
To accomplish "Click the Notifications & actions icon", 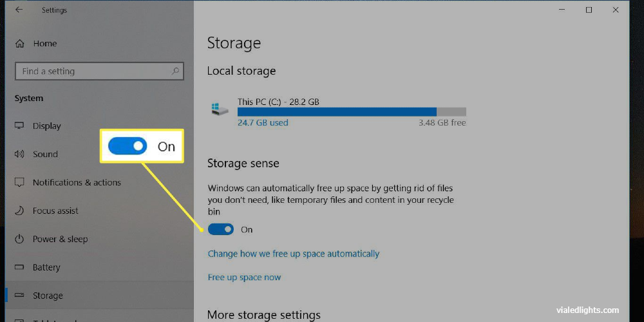I will pyautogui.click(x=19, y=182).
